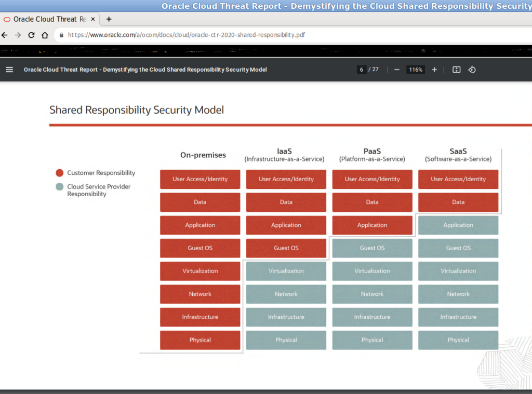Click On-premises "User Access/Identity" box
Viewport: 532px width, 394px height.
200,179
